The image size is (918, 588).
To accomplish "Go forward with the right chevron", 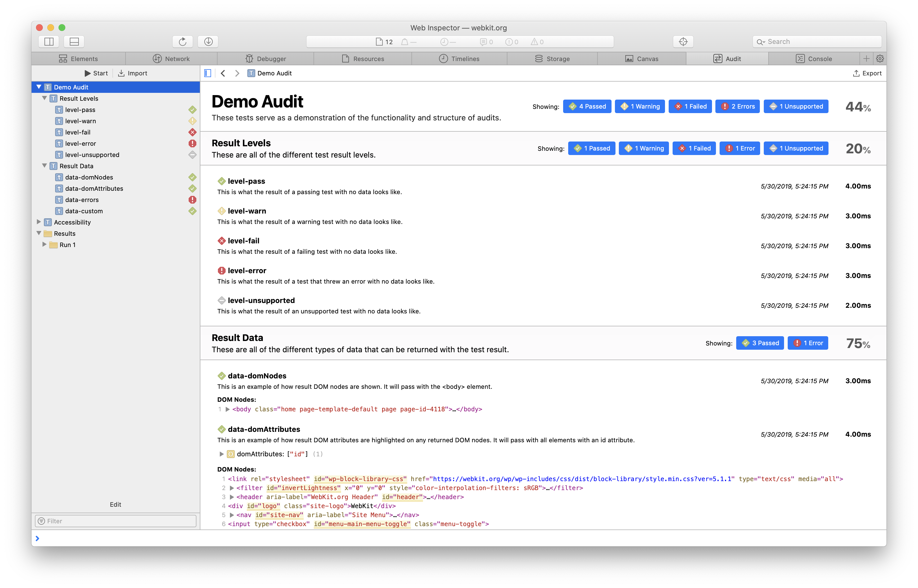I will 237,73.
